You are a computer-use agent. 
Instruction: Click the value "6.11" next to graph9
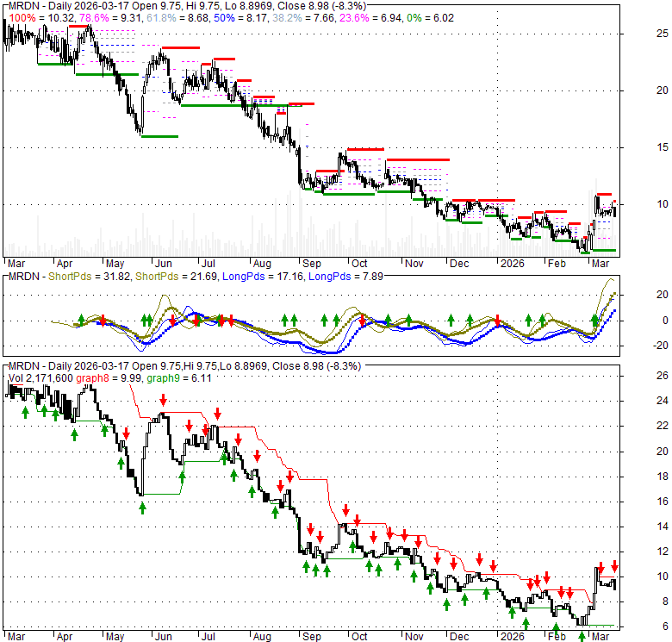click(202, 378)
